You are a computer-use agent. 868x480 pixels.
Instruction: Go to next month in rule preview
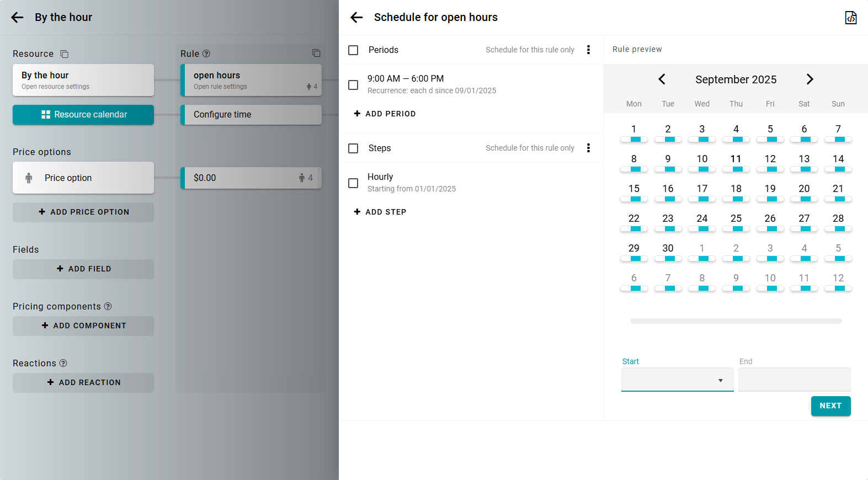810,79
